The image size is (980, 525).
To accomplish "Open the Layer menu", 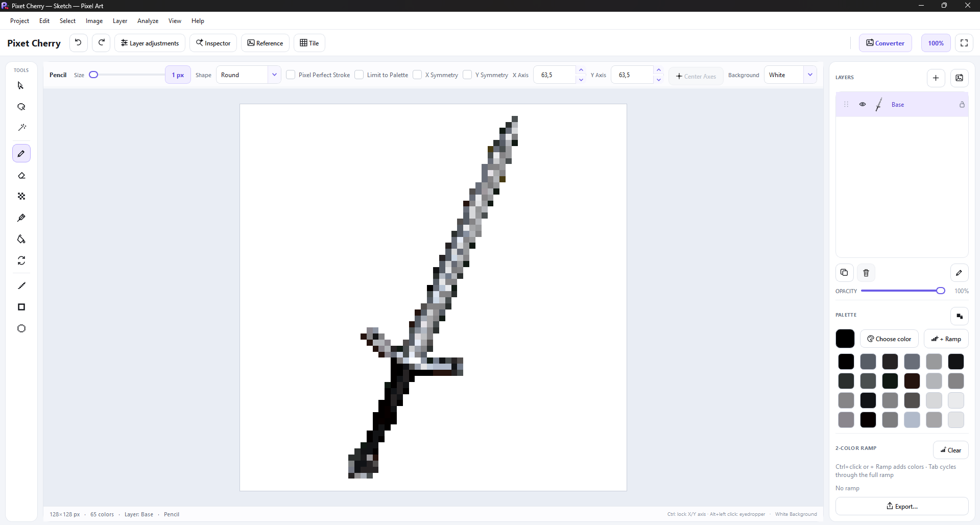I will [120, 21].
